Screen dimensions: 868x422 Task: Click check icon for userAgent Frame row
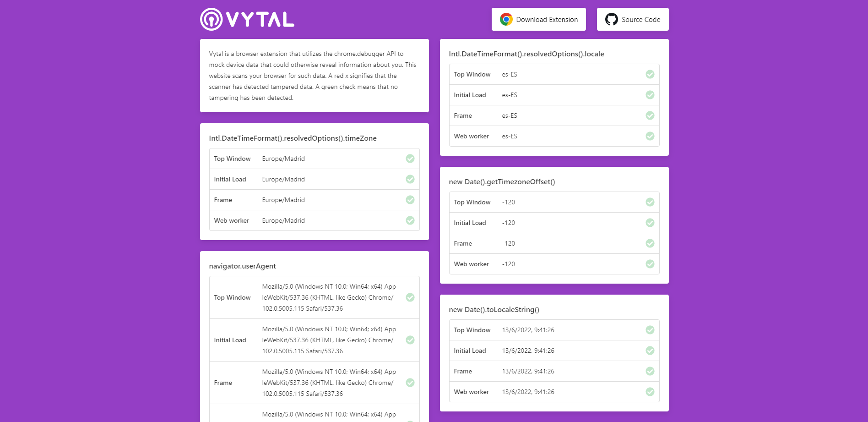tap(410, 383)
